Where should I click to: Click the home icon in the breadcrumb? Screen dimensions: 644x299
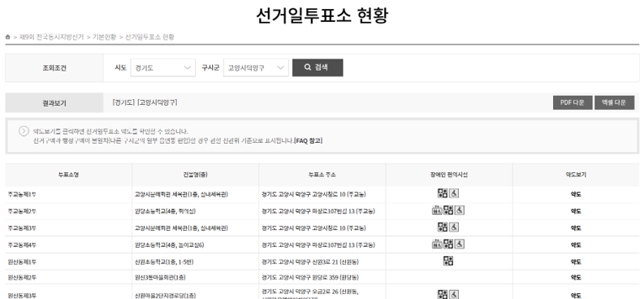pos(8,37)
